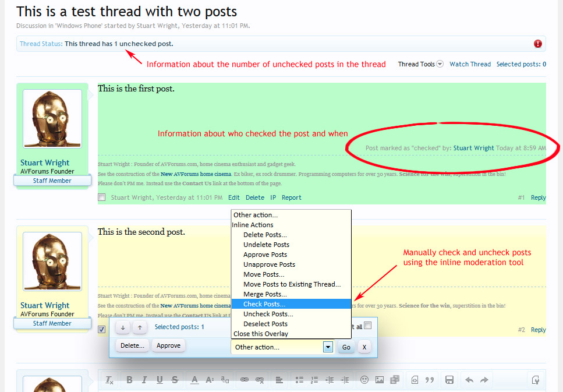Click the outdent icon
563x392 pixels.
(x=330, y=380)
